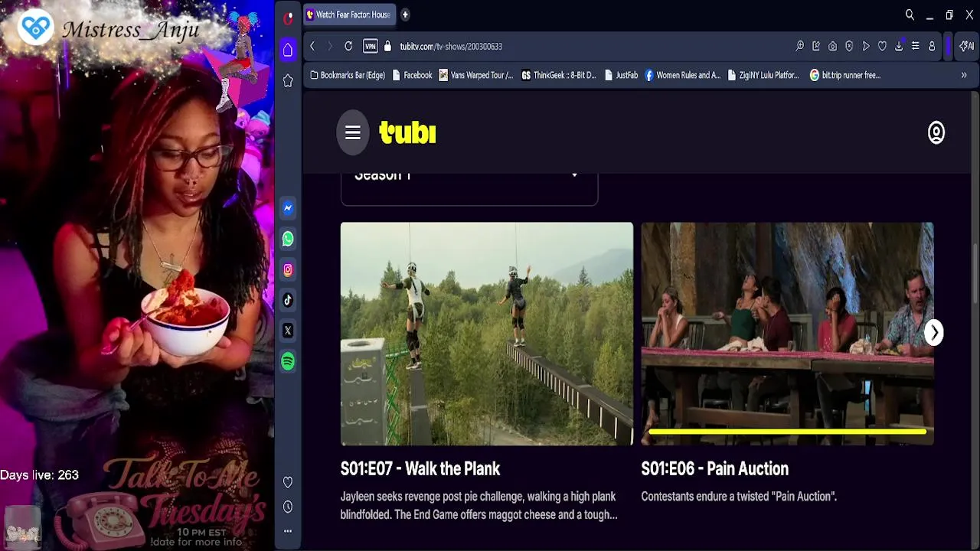980x551 pixels.
Task: Open Instagram in the Opera sidebar
Action: coord(288,269)
